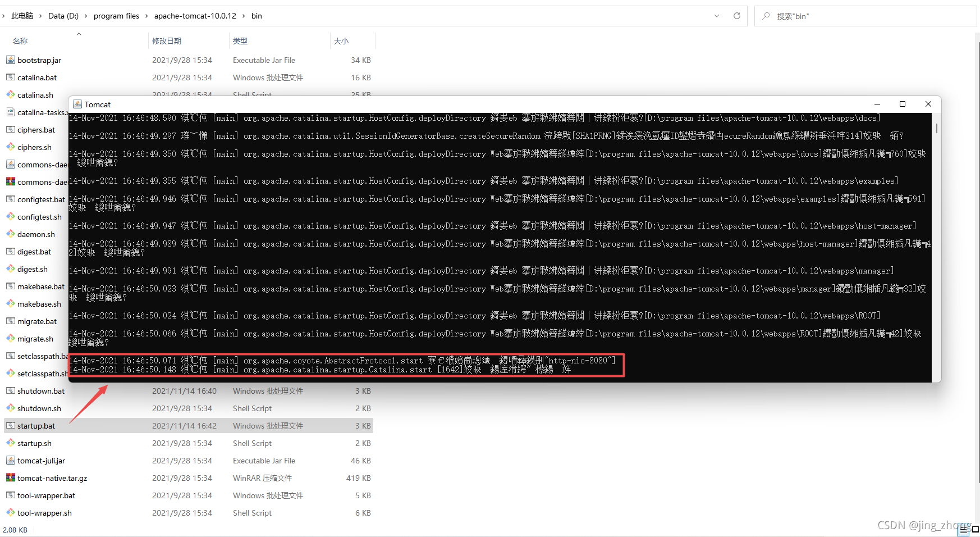Viewport: 980px width, 537px height.
Task: Click the bin breadcrumb segment
Action: [x=257, y=16]
